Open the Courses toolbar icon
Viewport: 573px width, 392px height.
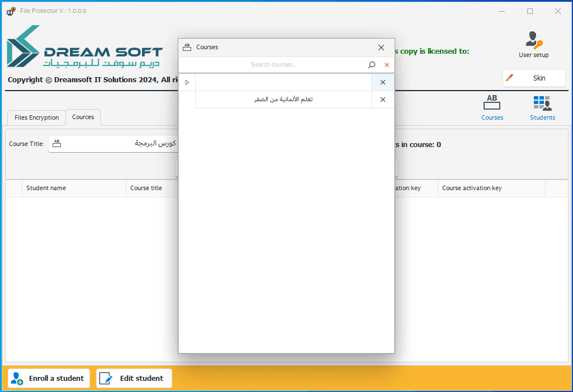[492, 107]
